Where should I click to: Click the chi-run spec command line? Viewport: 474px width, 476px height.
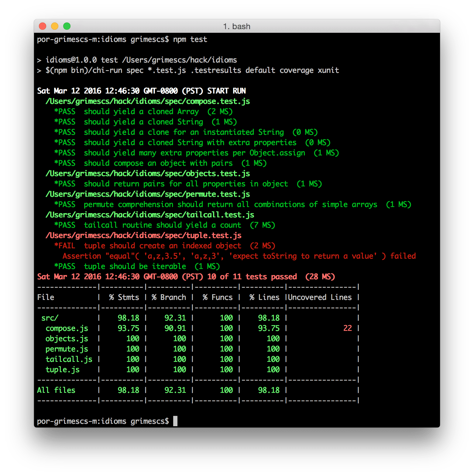188,70
